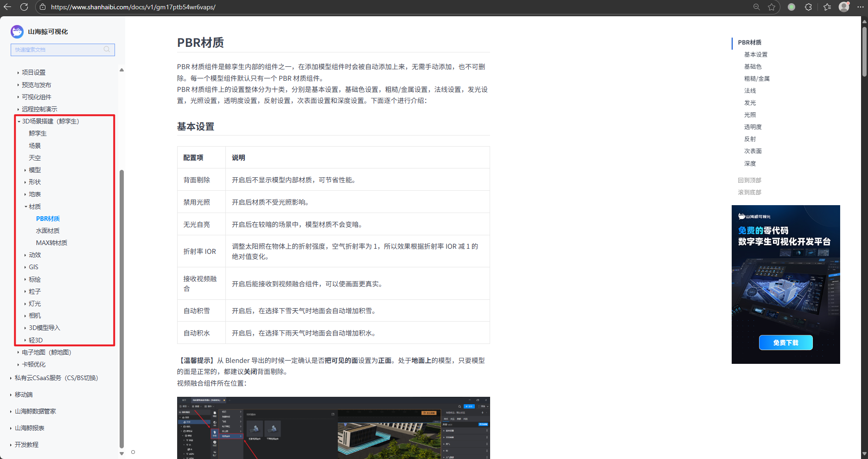Expand the 3D模型导入 tree node

(25, 328)
